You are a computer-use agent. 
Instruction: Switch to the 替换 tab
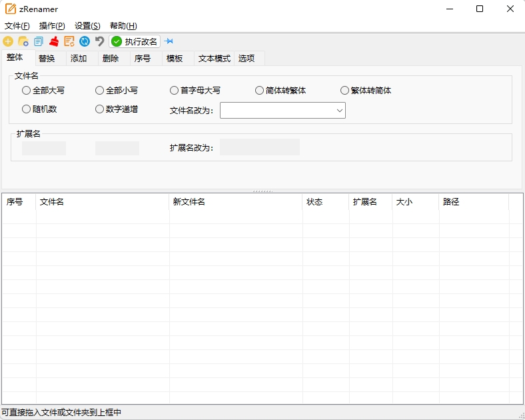(x=51, y=59)
